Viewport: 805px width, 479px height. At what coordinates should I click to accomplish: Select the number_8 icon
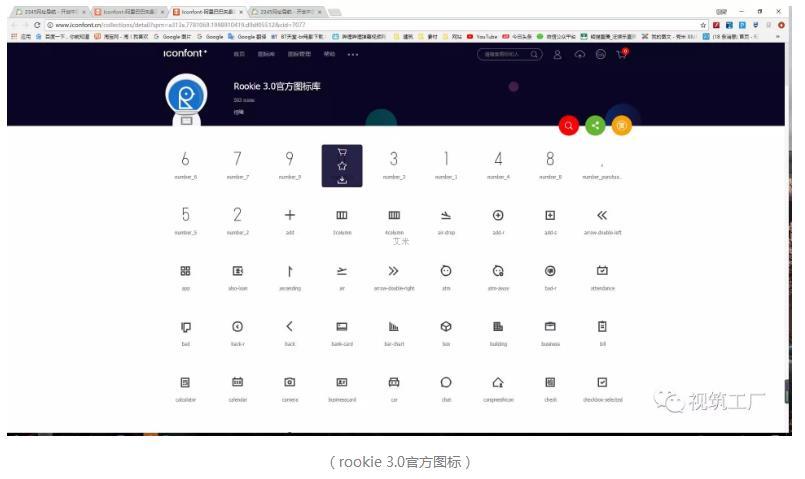coord(550,159)
